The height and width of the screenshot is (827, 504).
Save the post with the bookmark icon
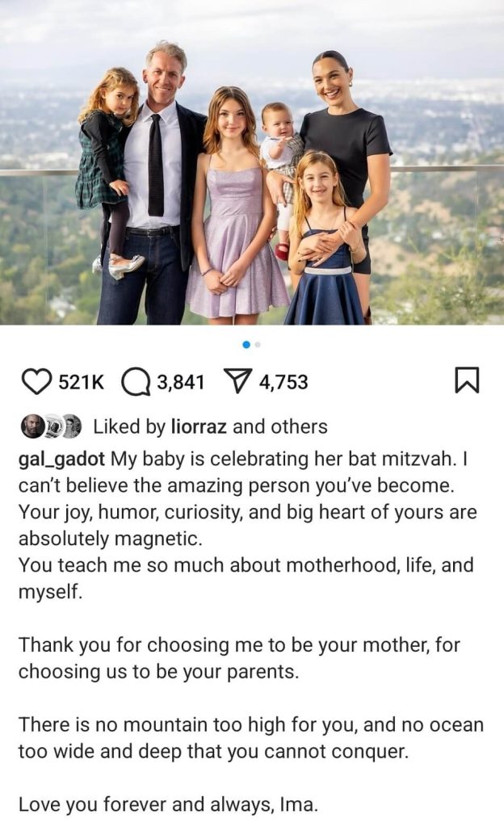point(467,381)
